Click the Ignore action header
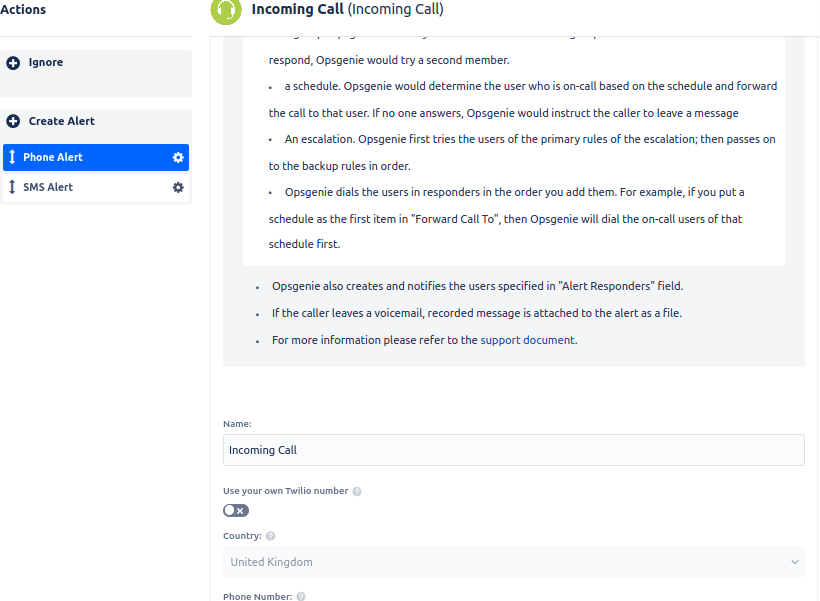Image resolution: width=820 pixels, height=601 pixels. [x=96, y=73]
